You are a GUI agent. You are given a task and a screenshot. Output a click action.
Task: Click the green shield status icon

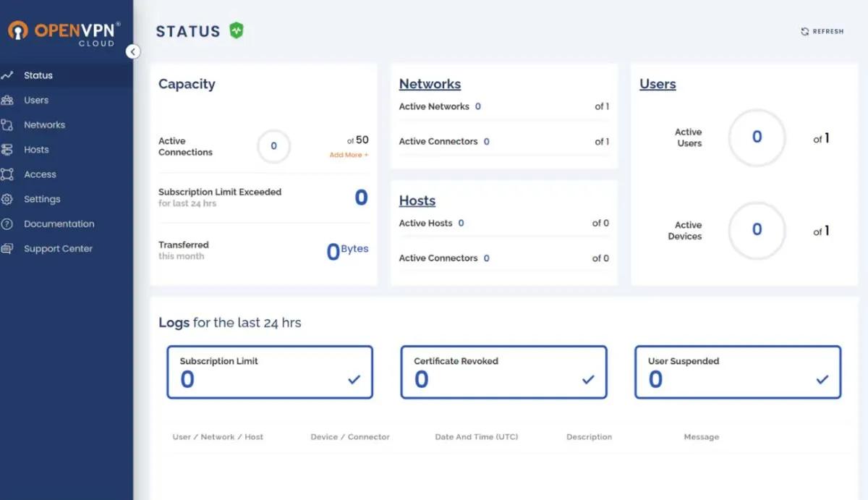(237, 30)
